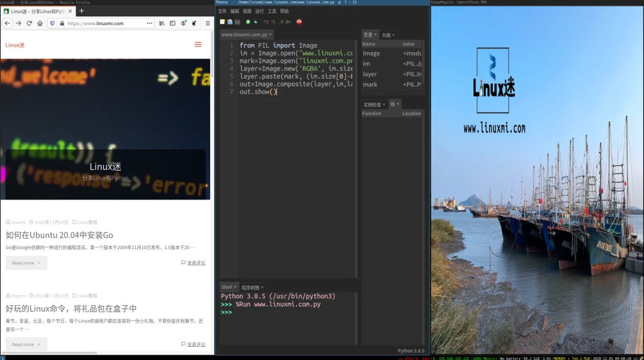Open page actions three-dot menu in URL bar
Image resolution: width=644 pixels, height=360 pixels.
(x=149, y=23)
